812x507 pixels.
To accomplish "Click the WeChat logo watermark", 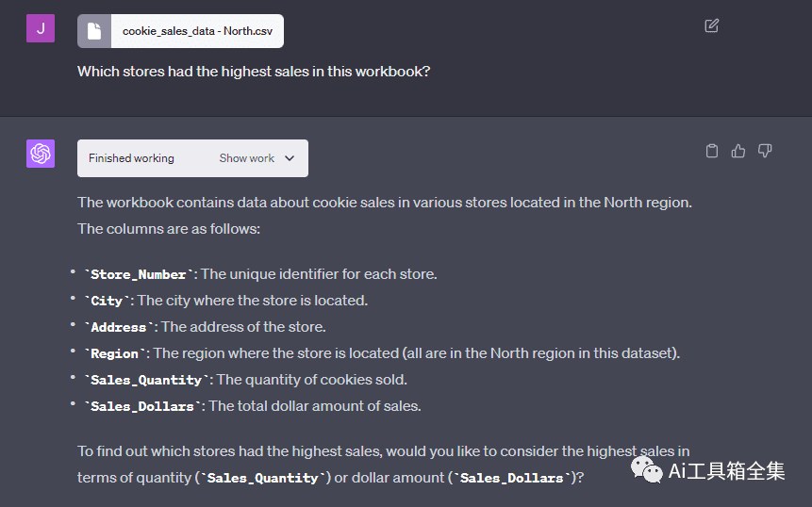I will [x=648, y=470].
